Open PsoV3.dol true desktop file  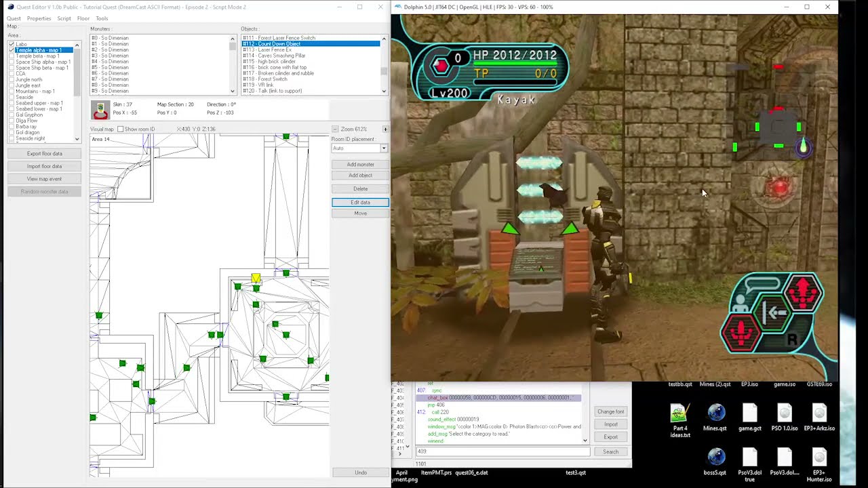coord(749,464)
